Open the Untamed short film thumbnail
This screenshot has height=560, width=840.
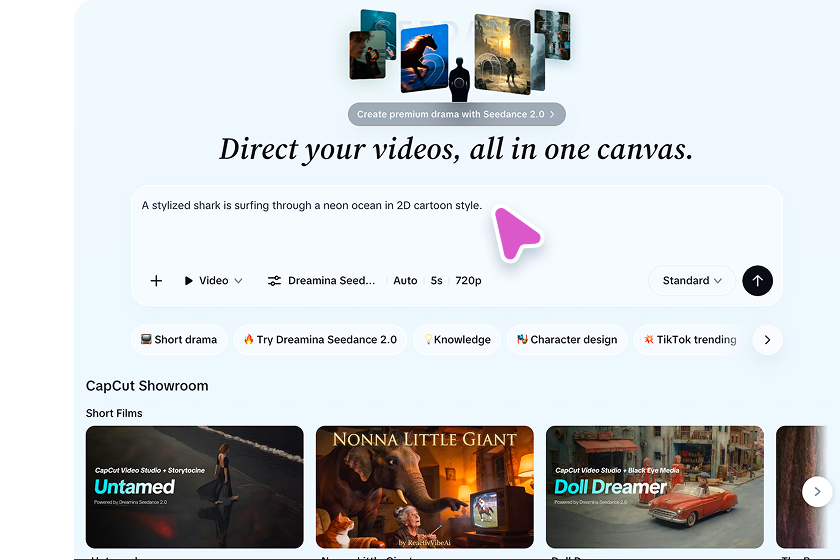[194, 487]
